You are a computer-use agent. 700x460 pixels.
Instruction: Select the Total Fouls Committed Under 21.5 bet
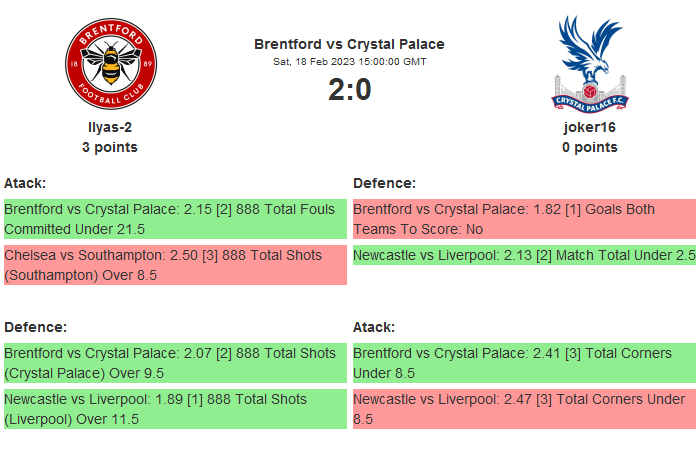[175, 219]
